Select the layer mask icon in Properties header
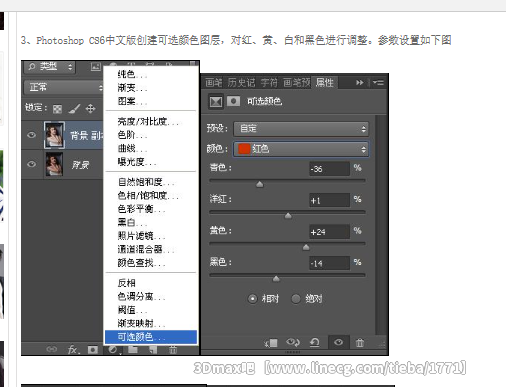 tap(233, 101)
